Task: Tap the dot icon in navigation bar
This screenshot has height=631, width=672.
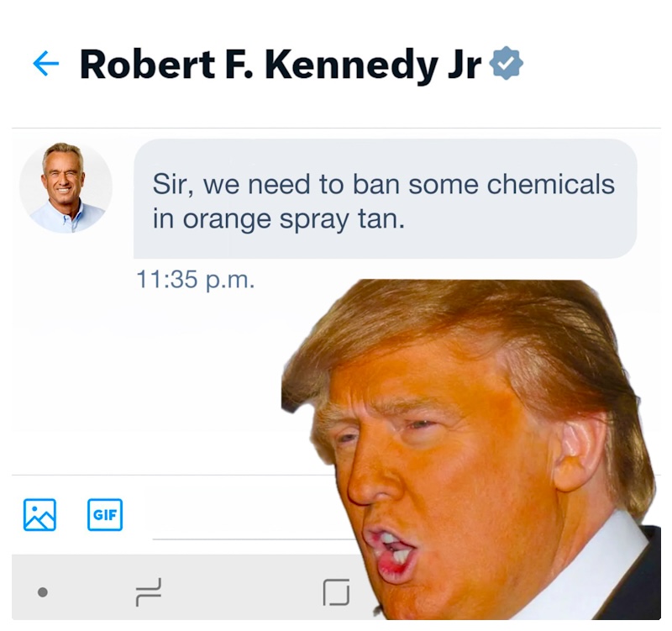Action: coord(43,592)
